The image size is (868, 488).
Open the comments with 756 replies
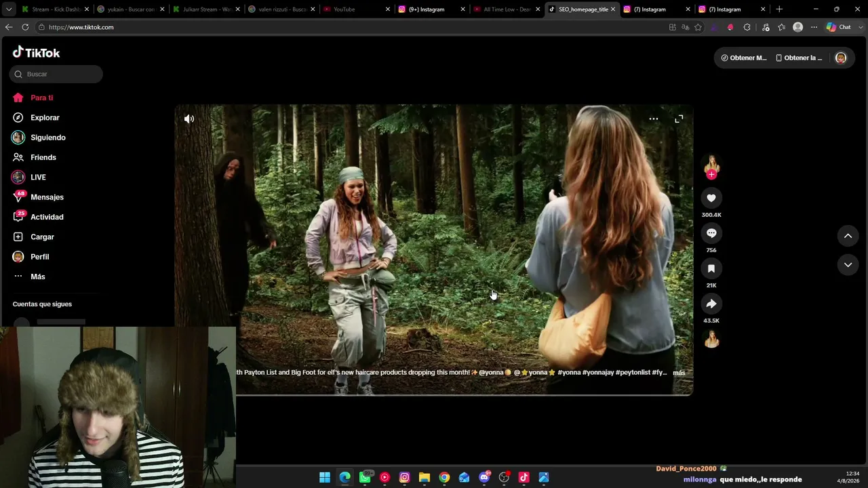point(711,233)
